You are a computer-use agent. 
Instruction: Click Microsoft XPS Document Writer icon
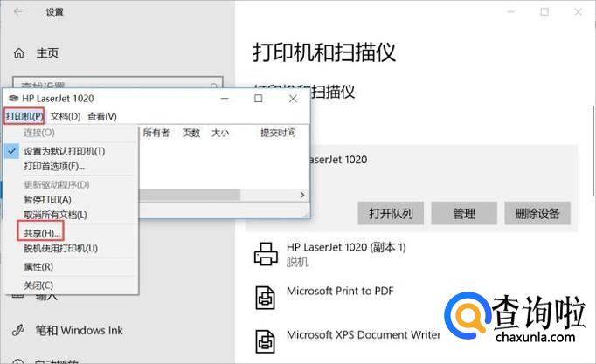266,341
